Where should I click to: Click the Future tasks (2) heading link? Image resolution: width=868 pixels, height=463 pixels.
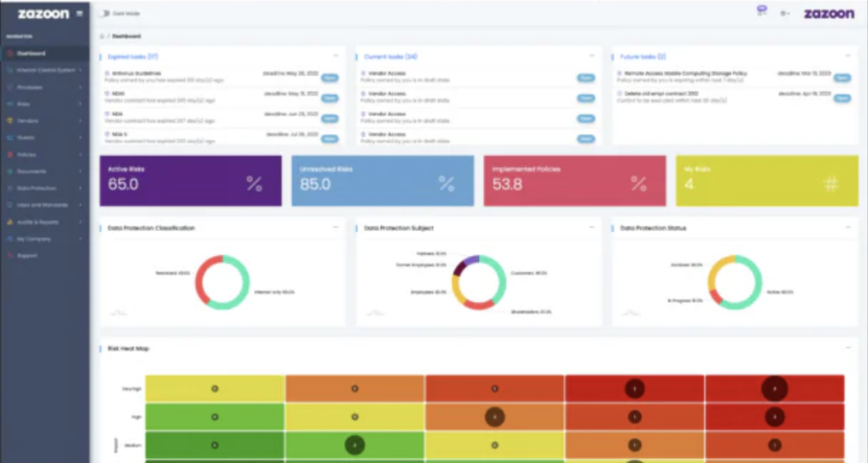tap(643, 57)
